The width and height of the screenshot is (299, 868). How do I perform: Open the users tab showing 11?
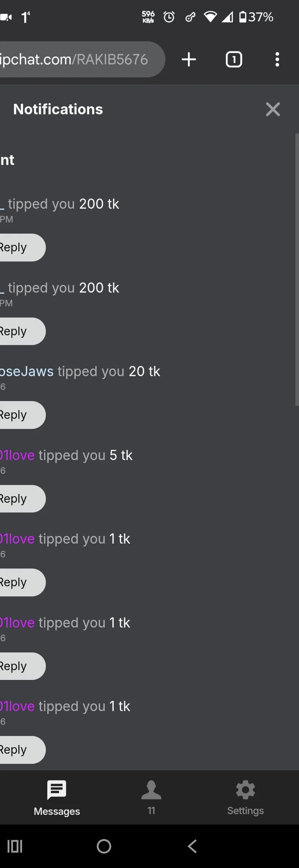click(x=151, y=798)
